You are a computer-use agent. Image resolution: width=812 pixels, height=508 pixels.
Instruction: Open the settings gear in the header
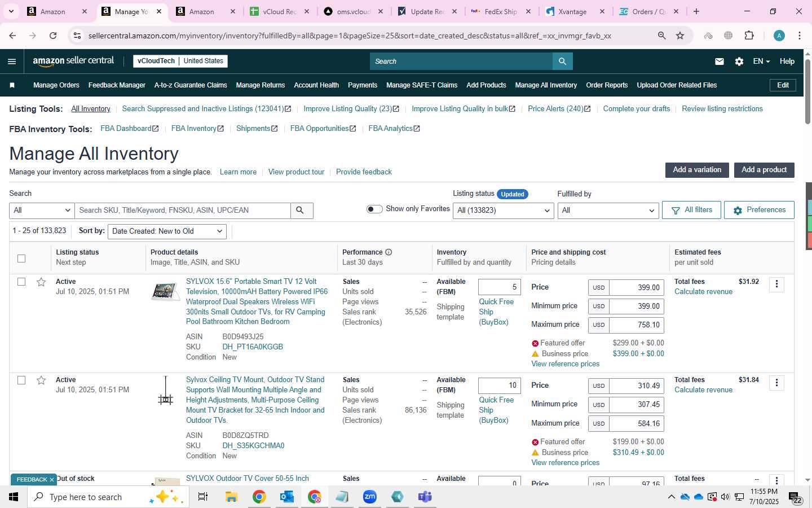click(x=739, y=62)
